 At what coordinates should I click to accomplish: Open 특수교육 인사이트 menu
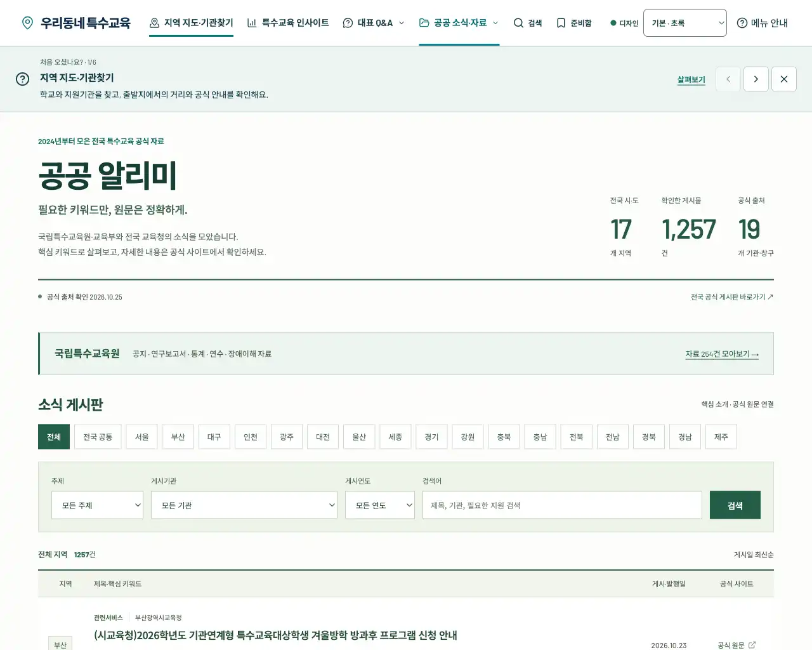pyautogui.click(x=288, y=23)
